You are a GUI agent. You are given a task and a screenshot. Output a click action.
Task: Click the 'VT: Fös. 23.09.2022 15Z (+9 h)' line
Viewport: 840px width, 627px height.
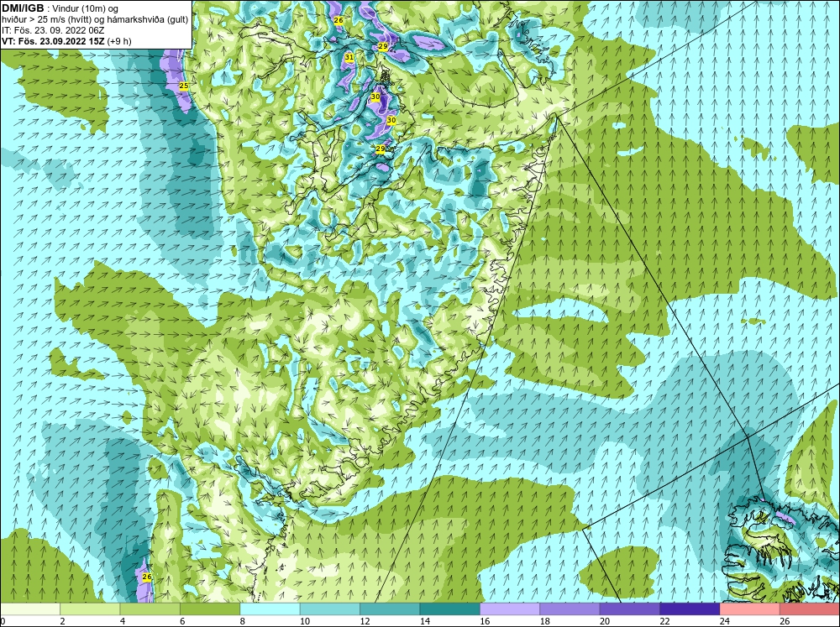66,40
